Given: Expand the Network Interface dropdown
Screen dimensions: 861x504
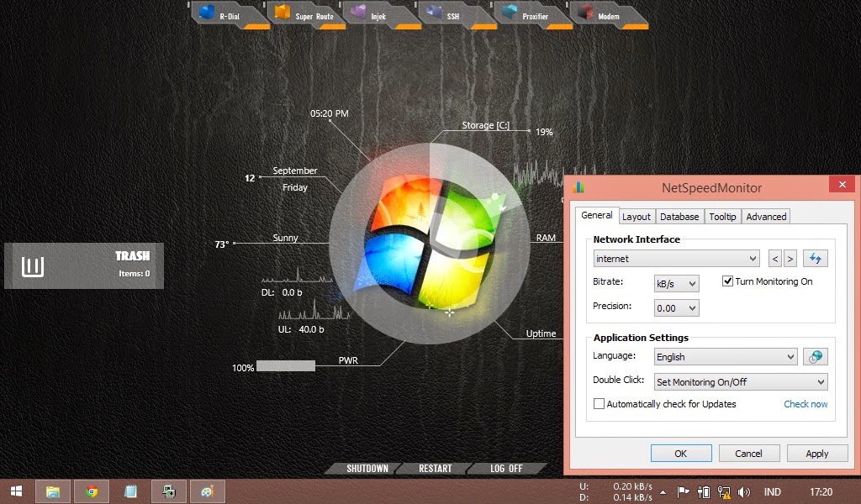Looking at the screenshot, I should pos(677,259).
